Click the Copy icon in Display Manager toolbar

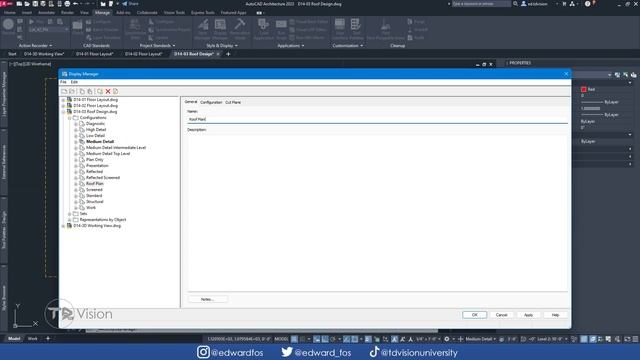pyautogui.click(x=82, y=91)
